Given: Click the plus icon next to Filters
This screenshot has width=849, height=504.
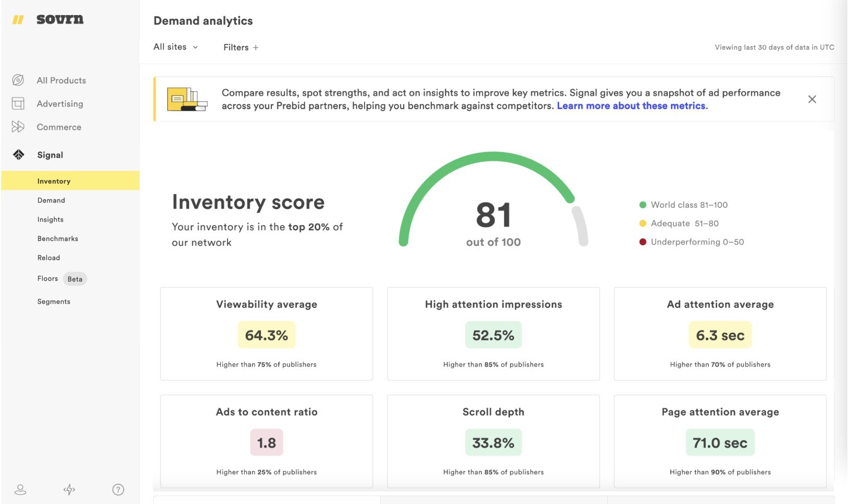Looking at the screenshot, I should click(256, 47).
